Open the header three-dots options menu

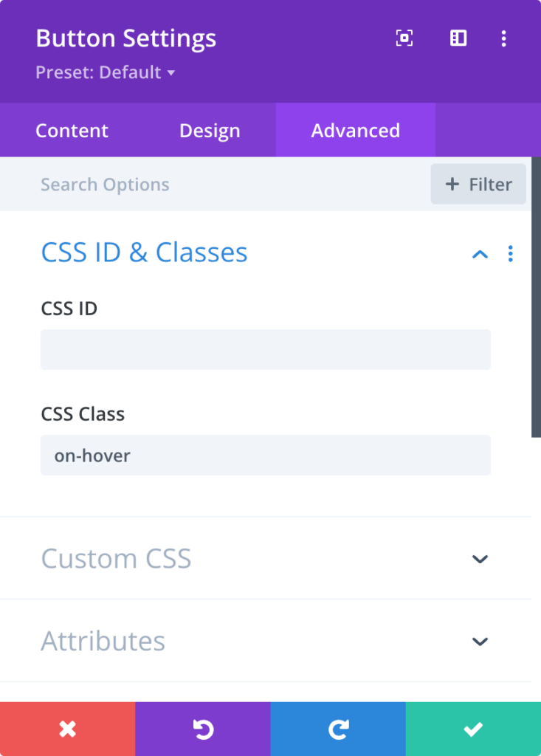[504, 38]
